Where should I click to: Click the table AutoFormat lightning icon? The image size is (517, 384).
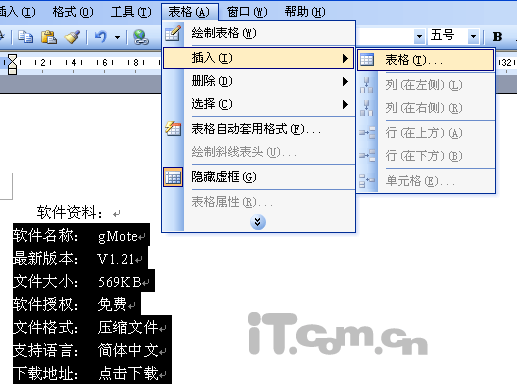coord(173,129)
